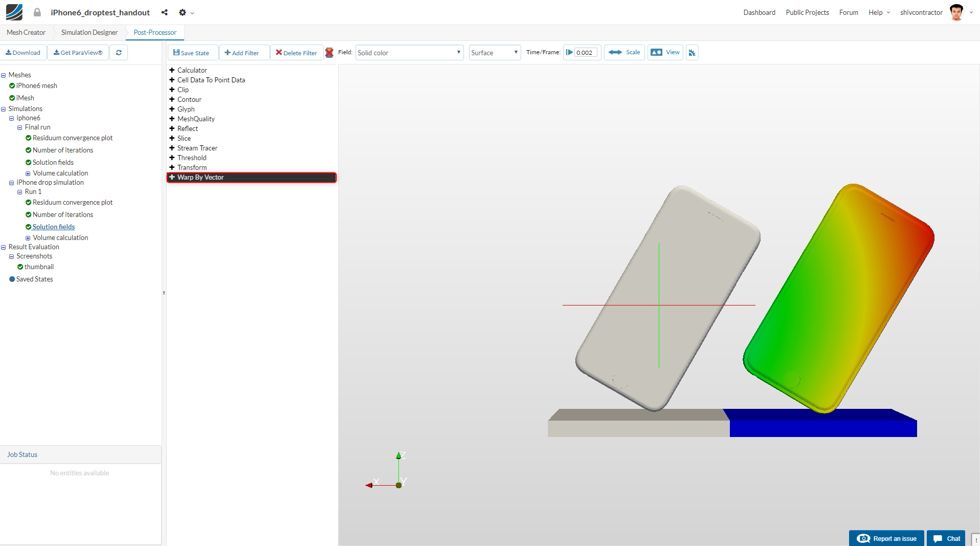Open Number of iterations under Run 1
This screenshot has height=546, width=980.
[x=63, y=215]
